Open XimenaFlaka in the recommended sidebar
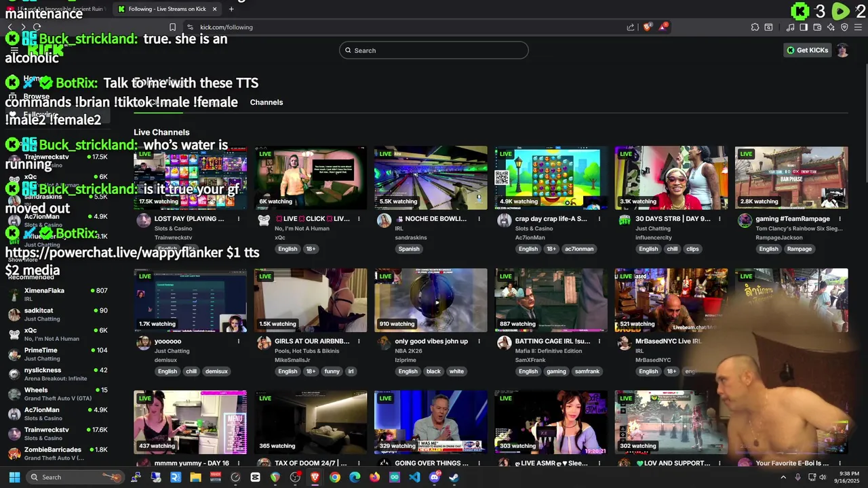 (x=58, y=294)
